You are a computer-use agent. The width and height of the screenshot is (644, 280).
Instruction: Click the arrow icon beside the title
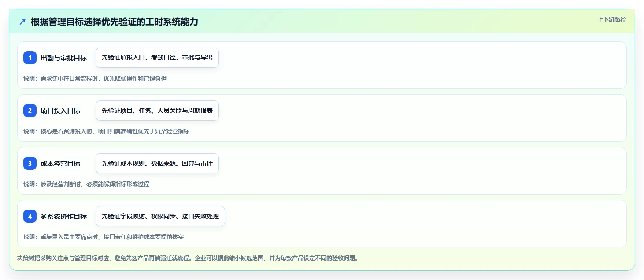(22, 22)
